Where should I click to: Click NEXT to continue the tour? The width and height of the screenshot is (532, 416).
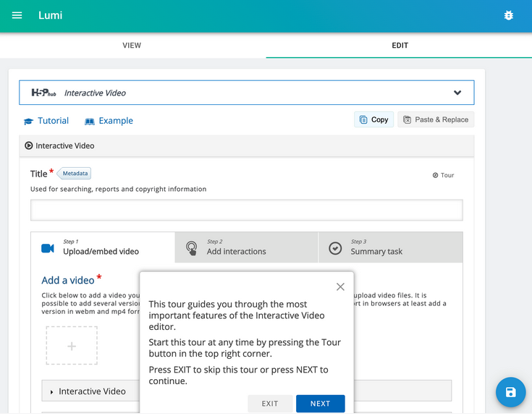320,404
